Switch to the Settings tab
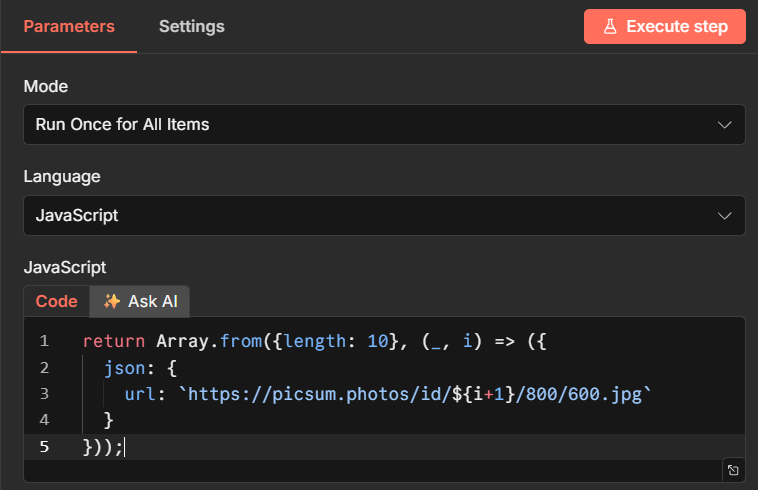 point(191,26)
